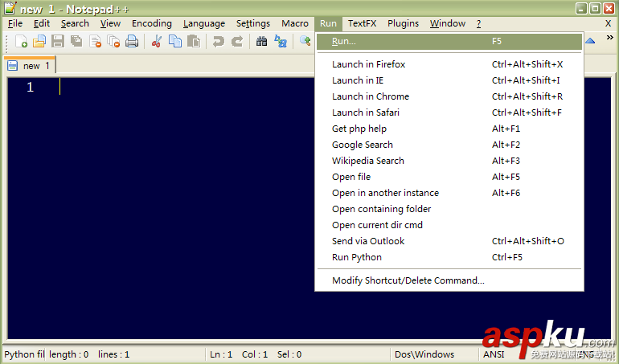Click the Zoom In magnifier icon
This screenshot has width=619, height=364.
point(305,41)
